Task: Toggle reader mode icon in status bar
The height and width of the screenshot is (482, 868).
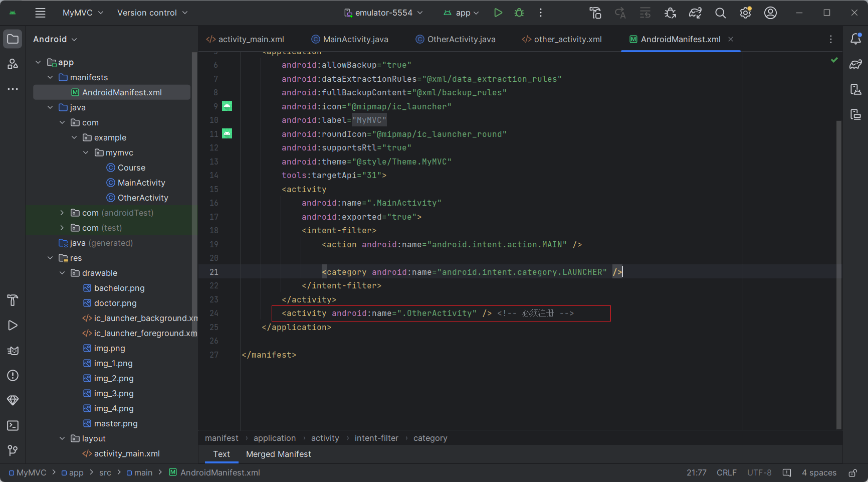Action: (787, 472)
